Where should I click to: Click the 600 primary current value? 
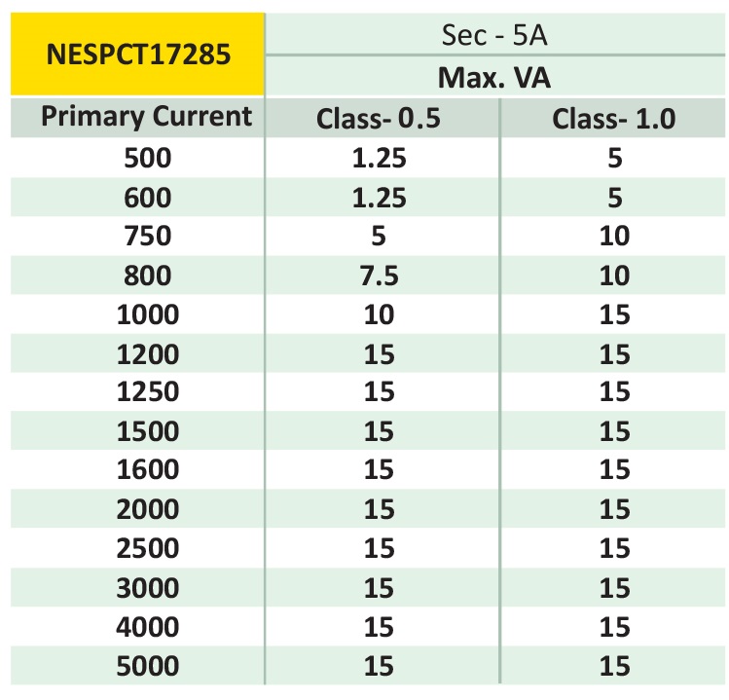tap(147, 198)
